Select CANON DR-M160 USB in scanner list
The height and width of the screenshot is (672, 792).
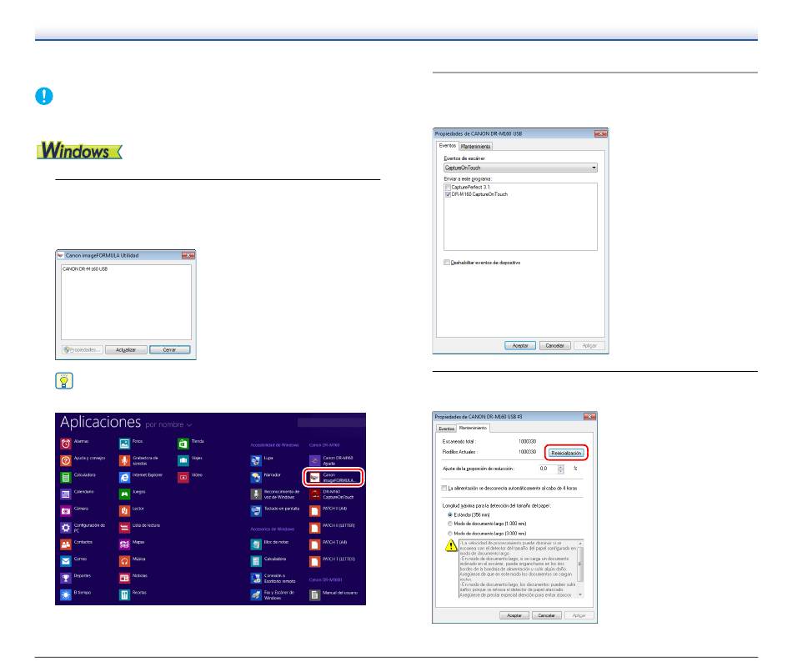click(x=85, y=268)
